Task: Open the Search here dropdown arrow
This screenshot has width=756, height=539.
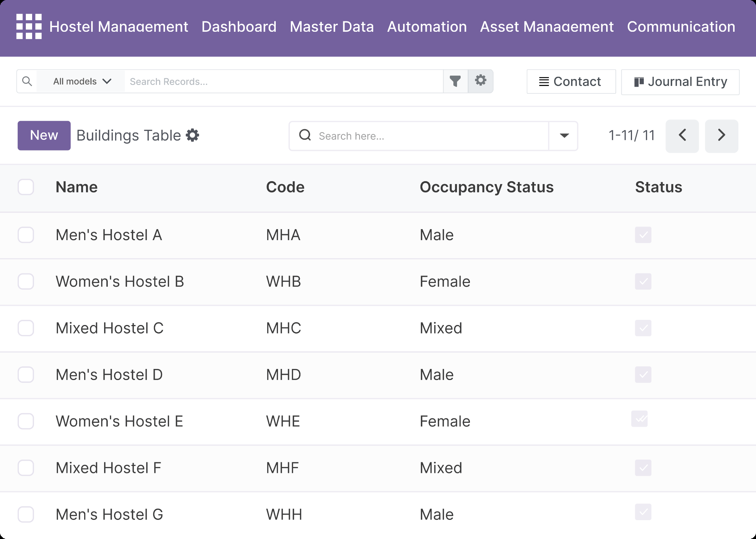Action: coord(564,136)
